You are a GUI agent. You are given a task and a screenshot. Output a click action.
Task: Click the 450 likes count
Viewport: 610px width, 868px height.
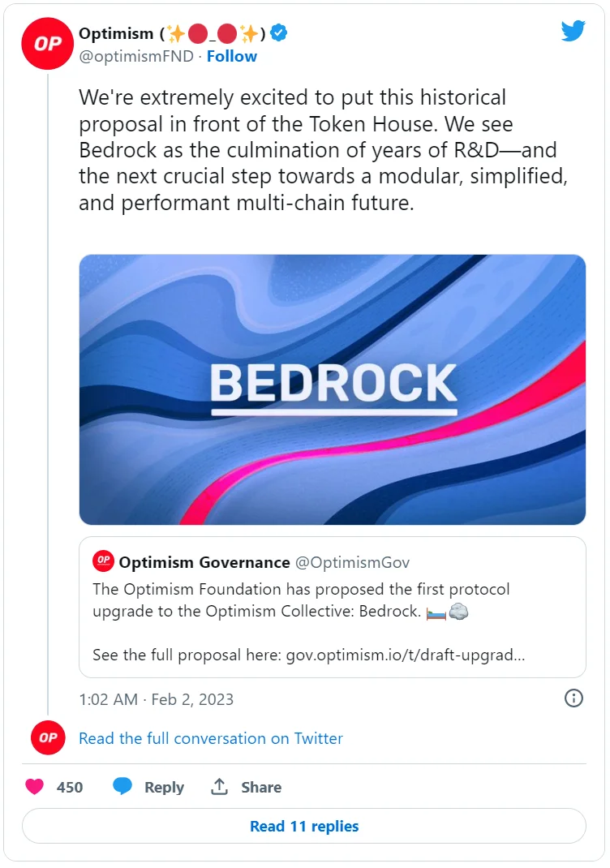point(70,787)
